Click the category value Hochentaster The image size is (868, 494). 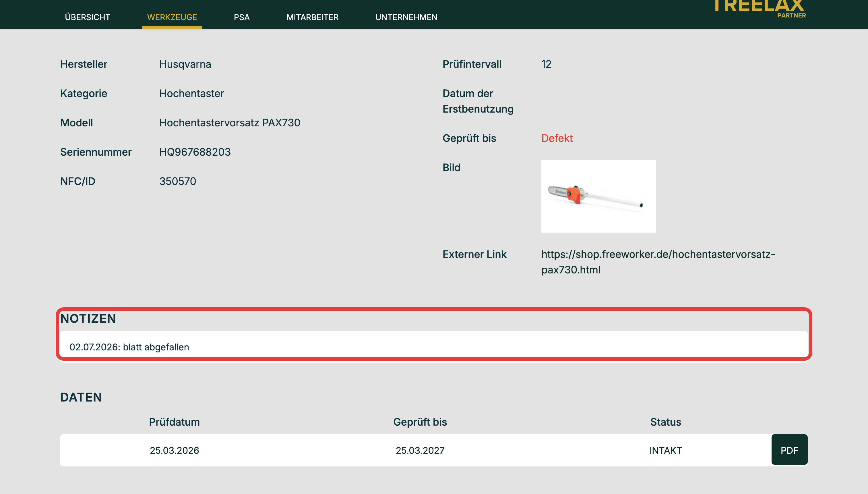[x=191, y=94]
